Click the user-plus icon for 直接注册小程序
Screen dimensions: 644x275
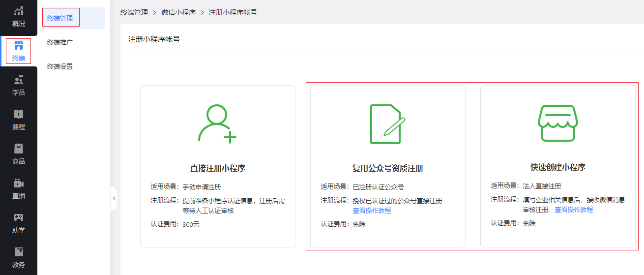(x=217, y=124)
